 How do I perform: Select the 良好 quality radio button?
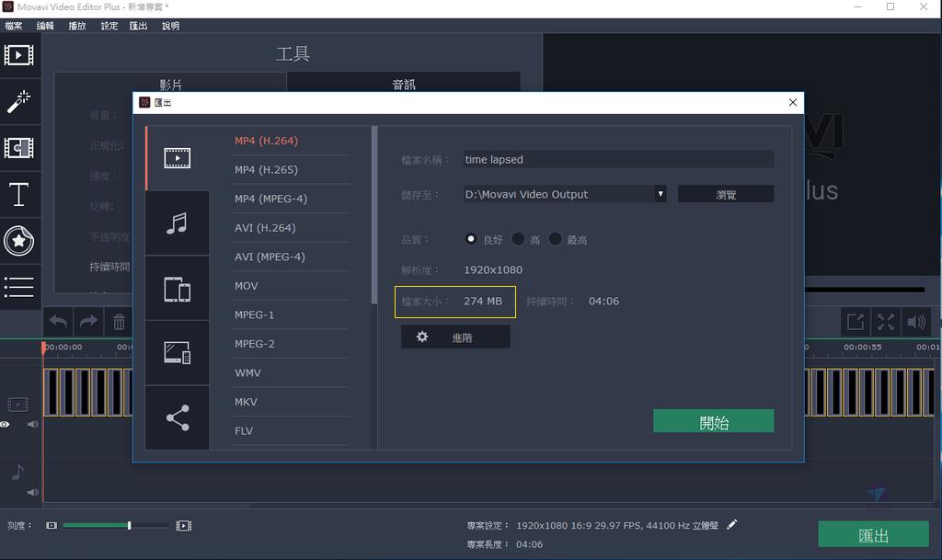[471, 239]
